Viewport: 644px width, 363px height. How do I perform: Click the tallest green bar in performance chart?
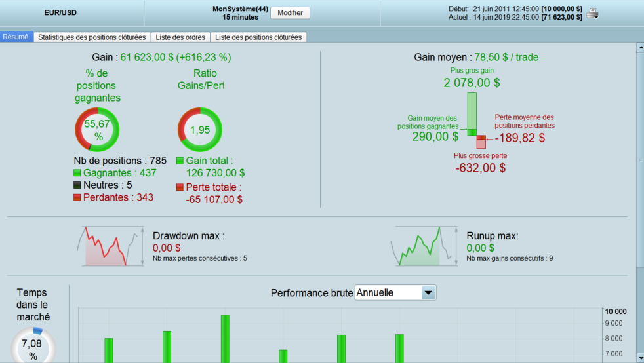225,339
